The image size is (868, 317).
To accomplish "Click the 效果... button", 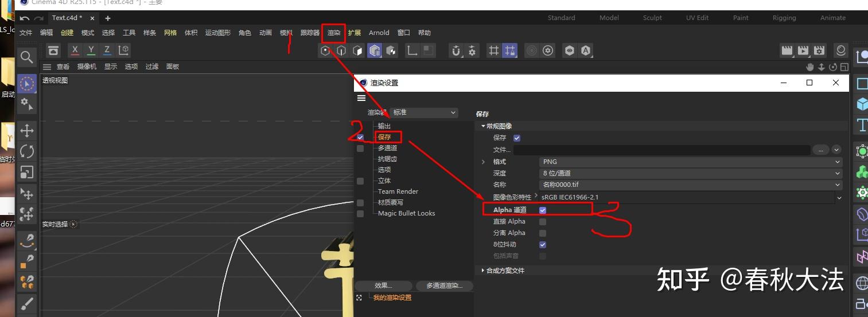I will coord(383,285).
